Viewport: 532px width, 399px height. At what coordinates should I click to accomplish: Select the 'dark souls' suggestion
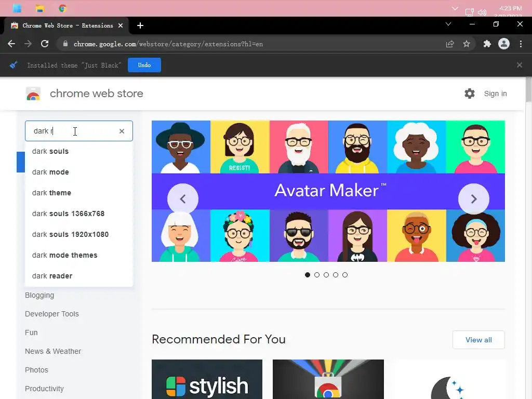click(79, 151)
